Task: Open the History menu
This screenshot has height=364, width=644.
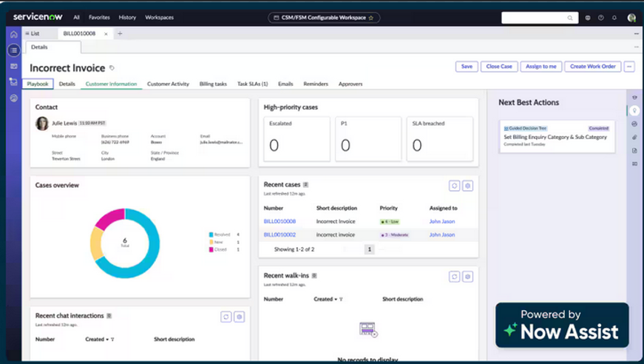Action: pos(127,18)
